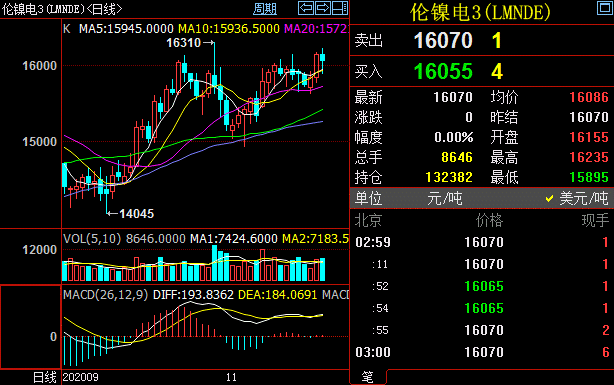Image resolution: width=614 pixels, height=385 pixels.
Task: Switch to the 笔 tab
Action: [367, 377]
